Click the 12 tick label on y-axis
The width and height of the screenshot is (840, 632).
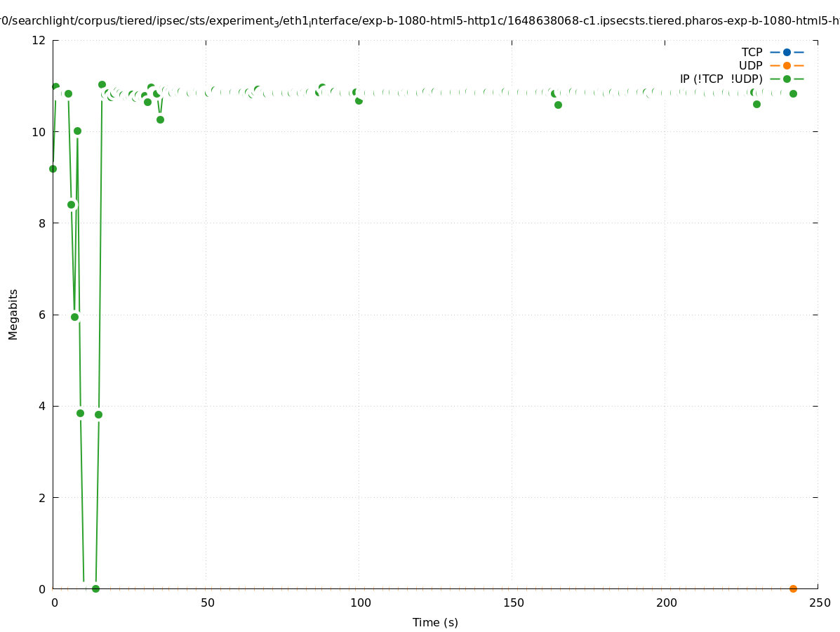[39, 40]
